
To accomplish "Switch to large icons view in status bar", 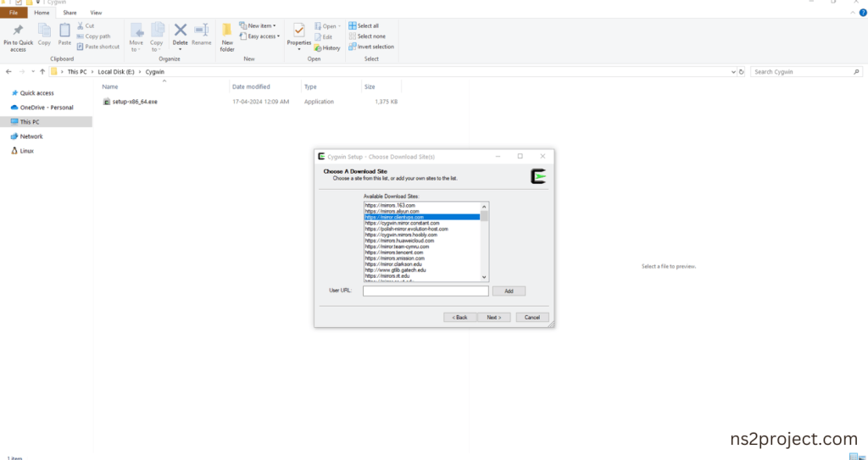I will tap(862, 457).
